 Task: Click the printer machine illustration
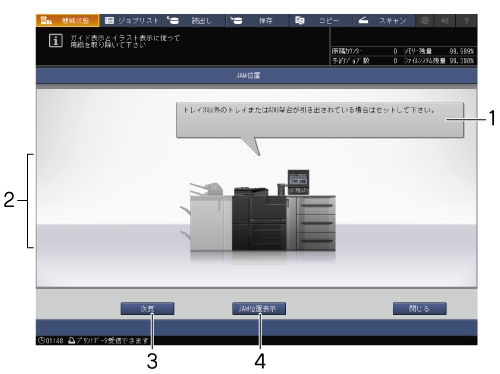(258, 211)
